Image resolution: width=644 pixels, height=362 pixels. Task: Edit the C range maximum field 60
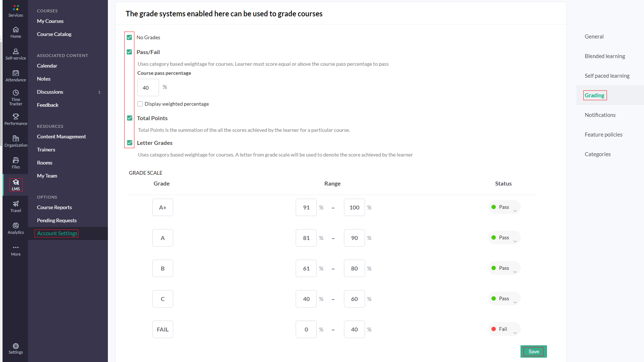[x=355, y=299]
